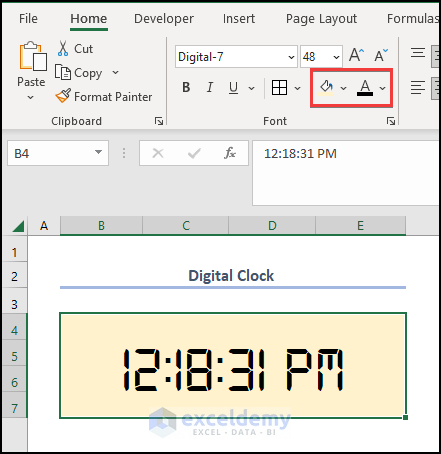Click the Copy icon
This screenshot has width=441, height=454.
tap(63, 72)
